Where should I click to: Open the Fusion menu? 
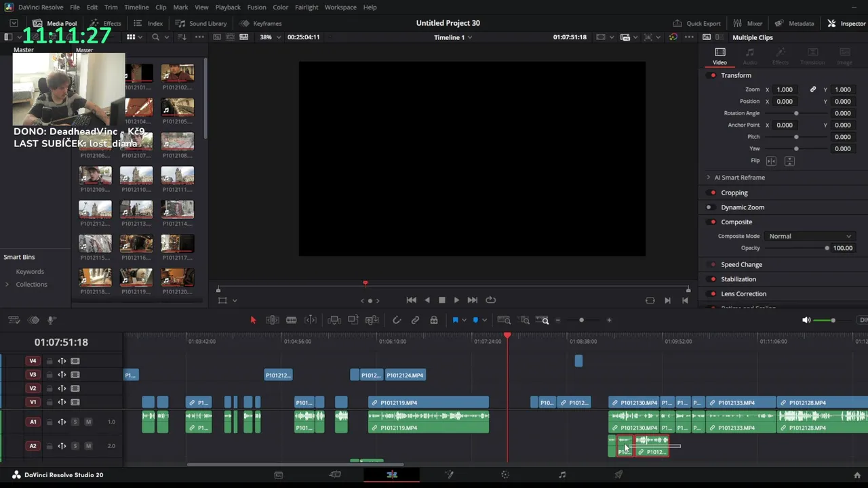256,7
